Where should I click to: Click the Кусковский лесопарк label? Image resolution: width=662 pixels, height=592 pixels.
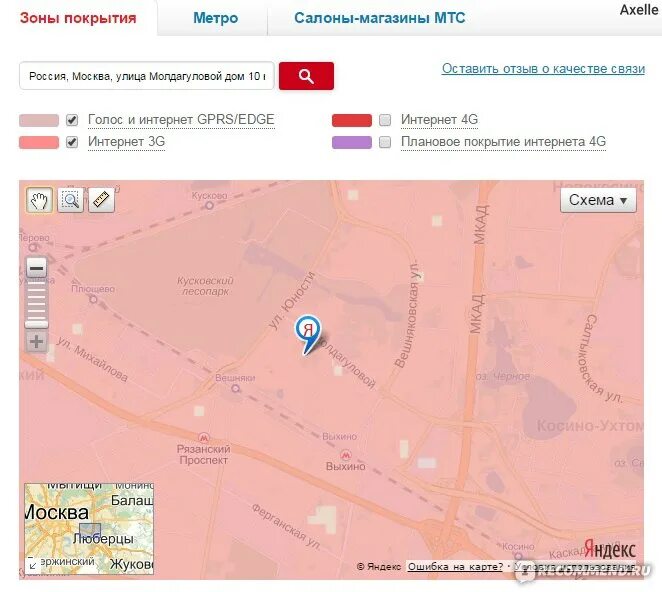pos(205,286)
